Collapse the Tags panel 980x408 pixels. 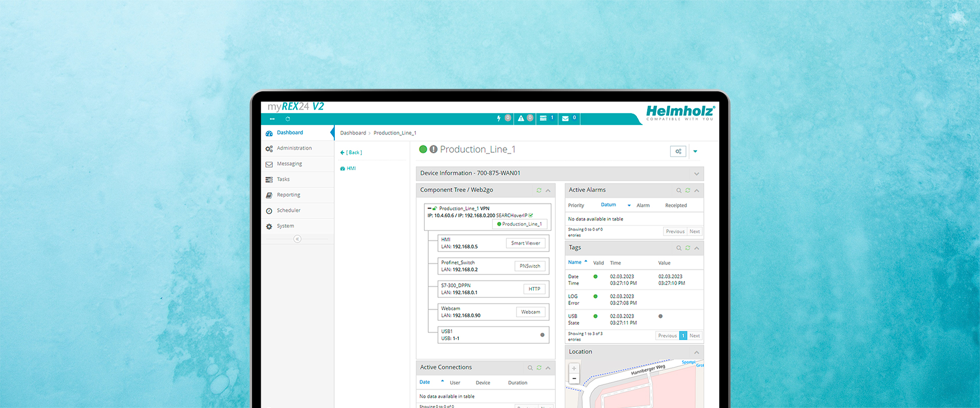[x=697, y=248]
